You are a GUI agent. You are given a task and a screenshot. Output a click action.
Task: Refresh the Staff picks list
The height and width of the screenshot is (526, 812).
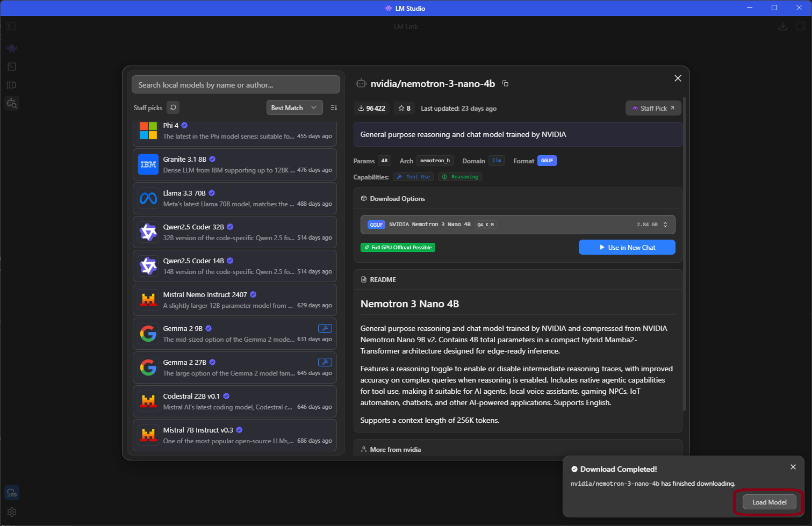[173, 107]
